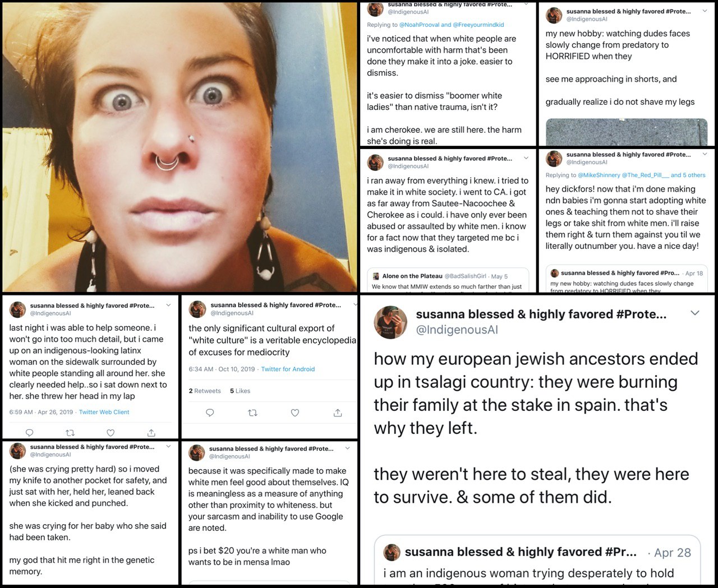Click share icon under Apr 26 tweet
This screenshot has width=718, height=588.
151,433
